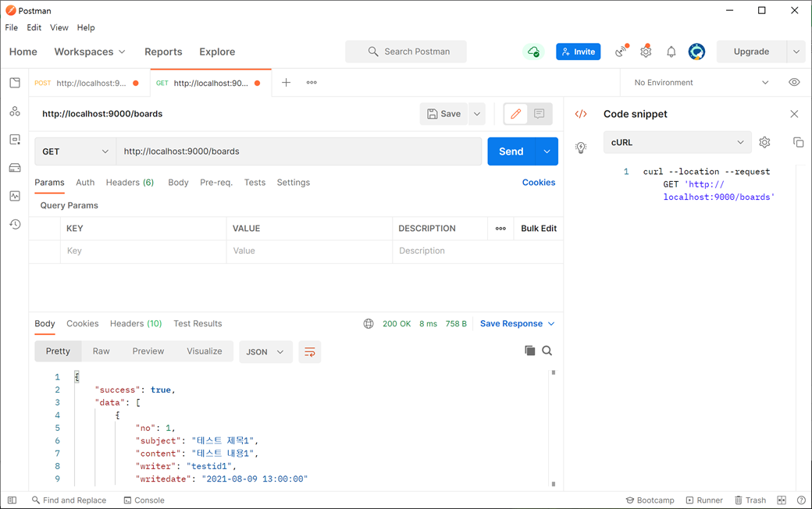The image size is (812, 509).
Task: Open the user avatar menu
Action: point(696,52)
